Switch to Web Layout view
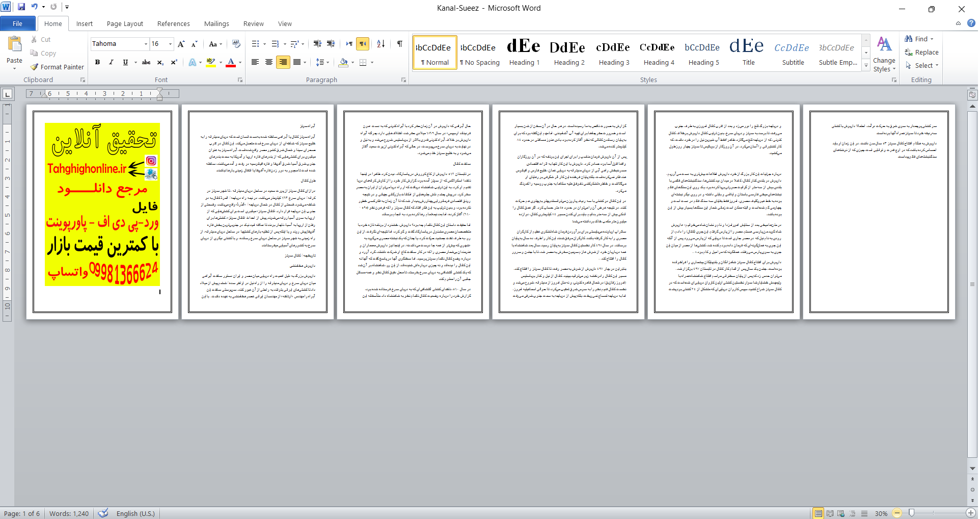The height and width of the screenshot is (519, 980). [x=841, y=513]
